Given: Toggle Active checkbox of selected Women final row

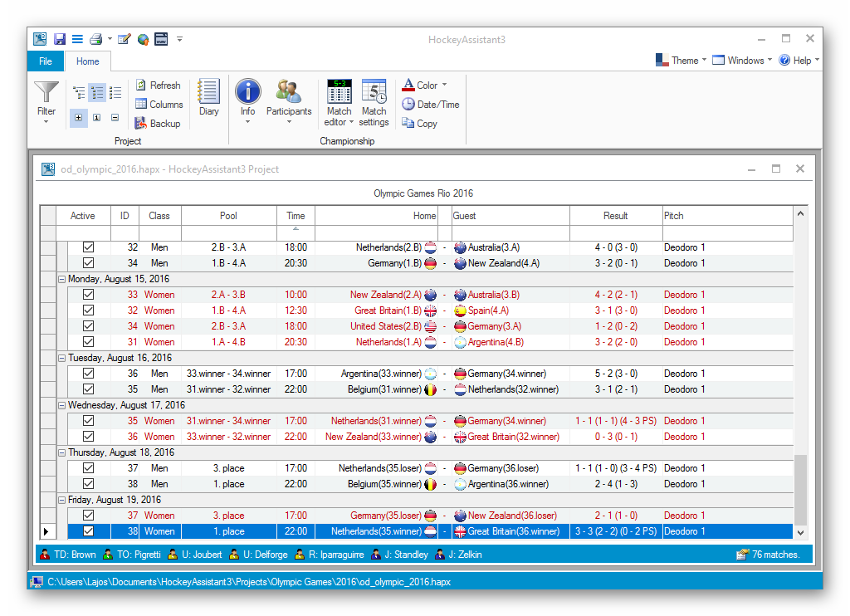Looking at the screenshot, I should click(88, 530).
